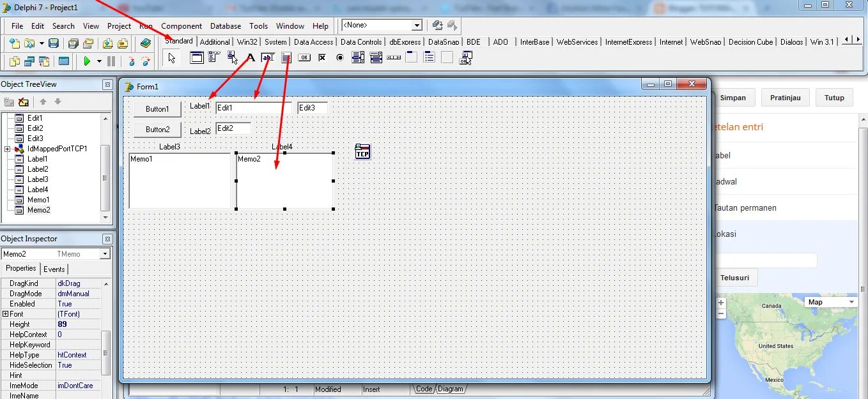
Task: Click the Edit3 field on Form1
Action: click(313, 108)
